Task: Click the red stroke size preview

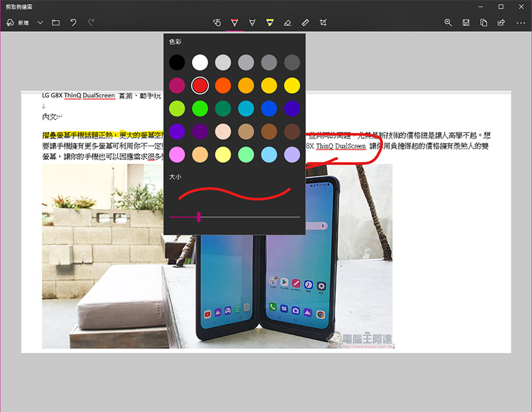Action: [x=235, y=194]
